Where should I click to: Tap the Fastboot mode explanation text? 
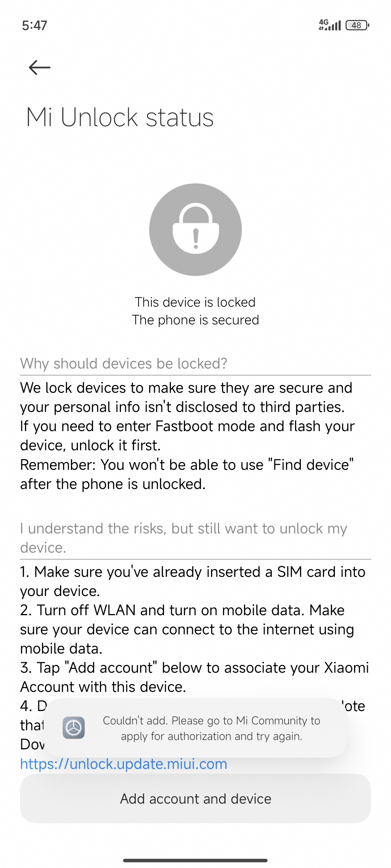click(x=187, y=435)
